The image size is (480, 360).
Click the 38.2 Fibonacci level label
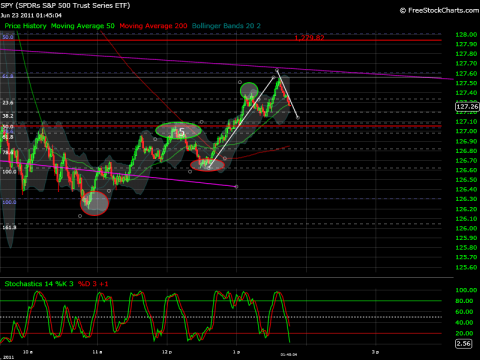(8, 116)
